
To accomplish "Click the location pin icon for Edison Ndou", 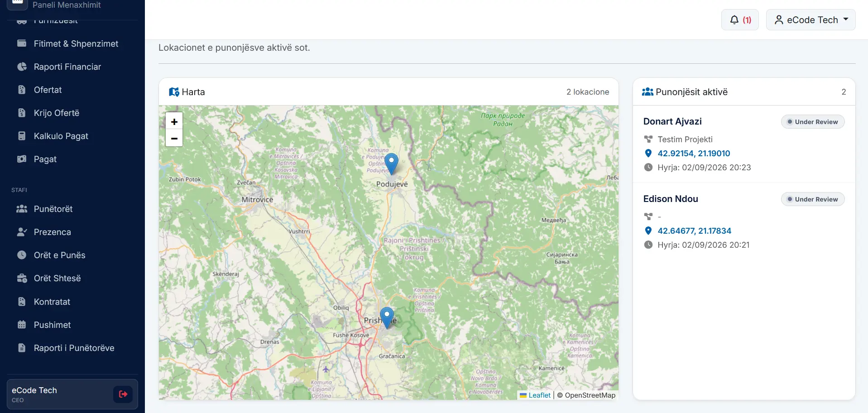I will click(x=648, y=231).
